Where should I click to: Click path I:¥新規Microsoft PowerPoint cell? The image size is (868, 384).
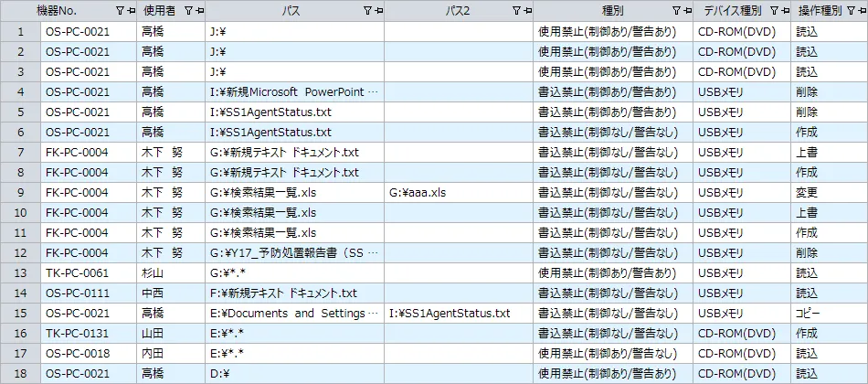pos(294,92)
